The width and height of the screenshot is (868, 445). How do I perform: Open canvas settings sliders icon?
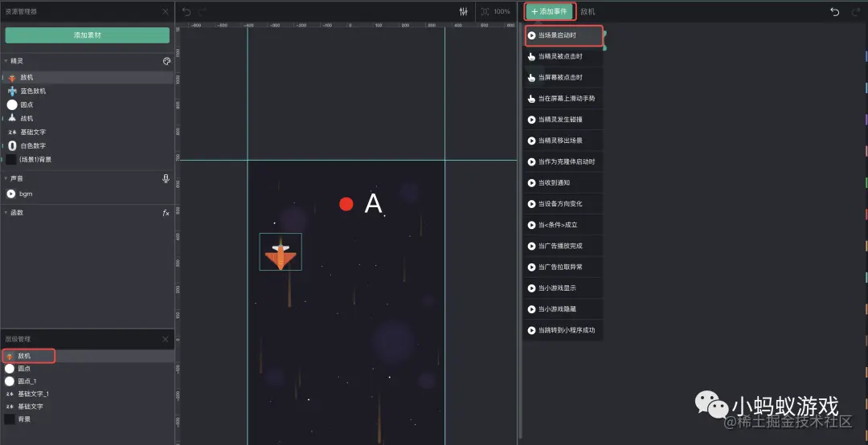(464, 11)
